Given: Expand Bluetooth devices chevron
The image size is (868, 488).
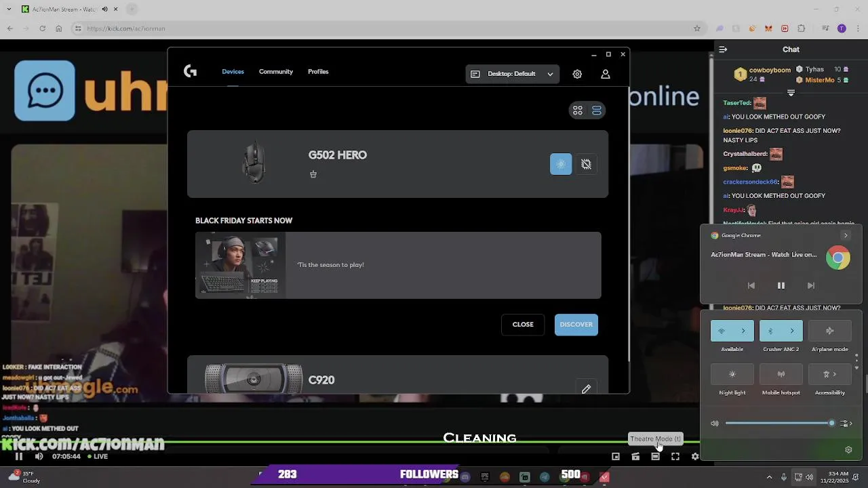Looking at the screenshot, I should click(x=792, y=331).
